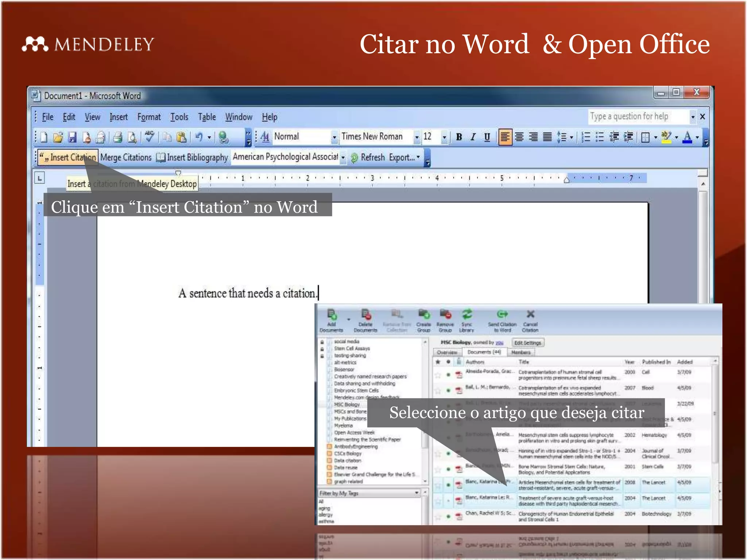Open the Edit menu

(x=69, y=117)
